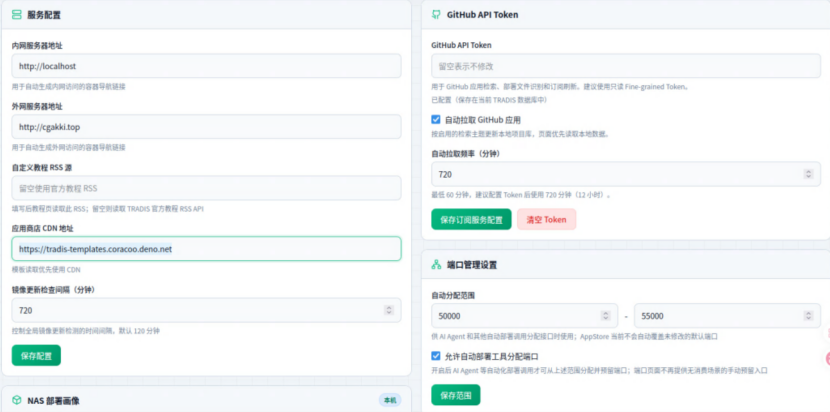Click the 保存订阅服务配置 button

coord(472,219)
